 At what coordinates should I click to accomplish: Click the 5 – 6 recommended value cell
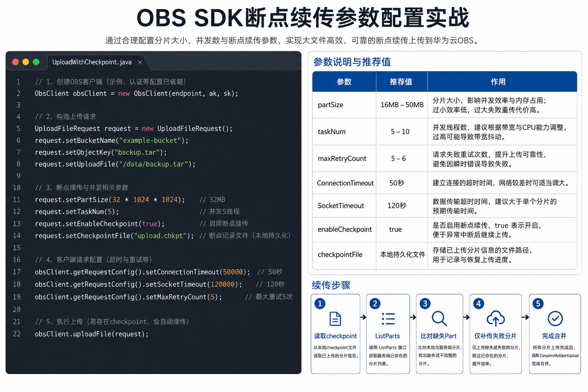click(402, 158)
